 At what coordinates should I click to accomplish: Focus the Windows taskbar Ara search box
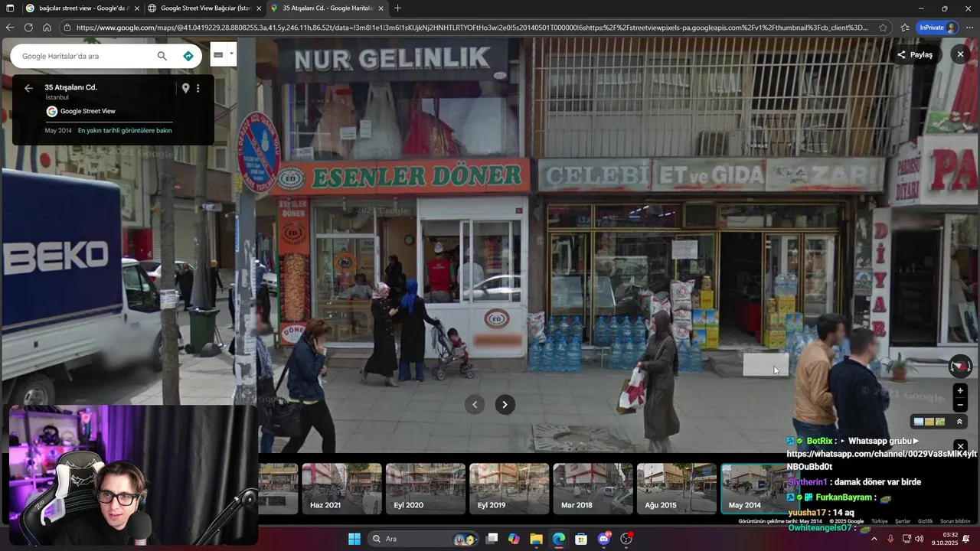coord(422,539)
